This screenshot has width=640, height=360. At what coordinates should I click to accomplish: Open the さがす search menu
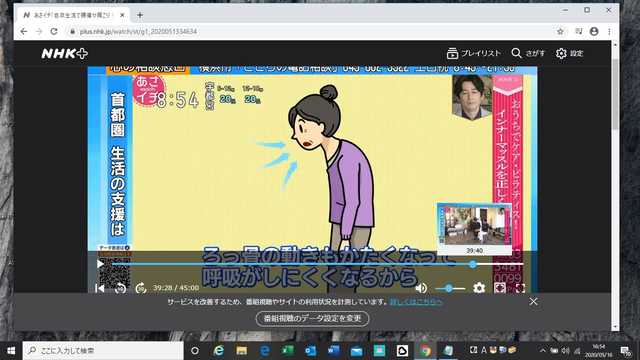528,53
